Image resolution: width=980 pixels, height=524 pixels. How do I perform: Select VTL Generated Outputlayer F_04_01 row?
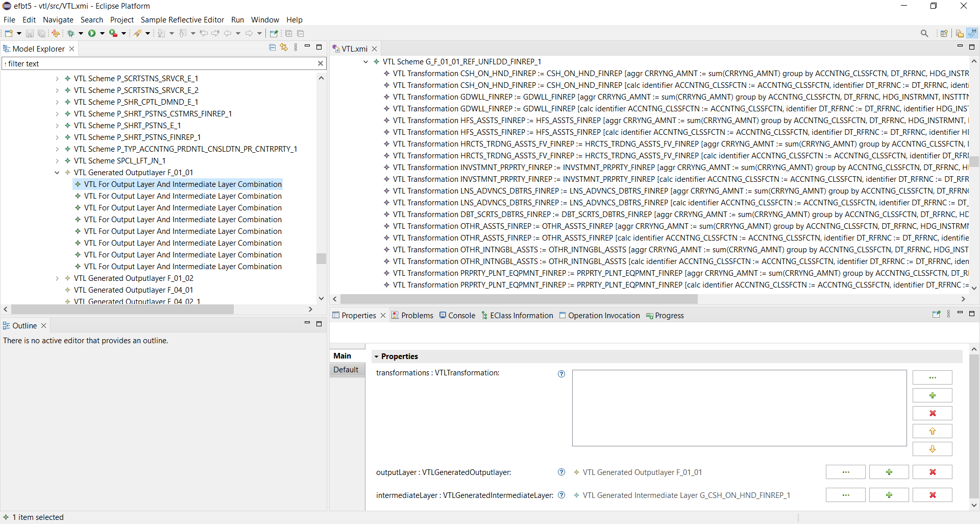click(133, 290)
